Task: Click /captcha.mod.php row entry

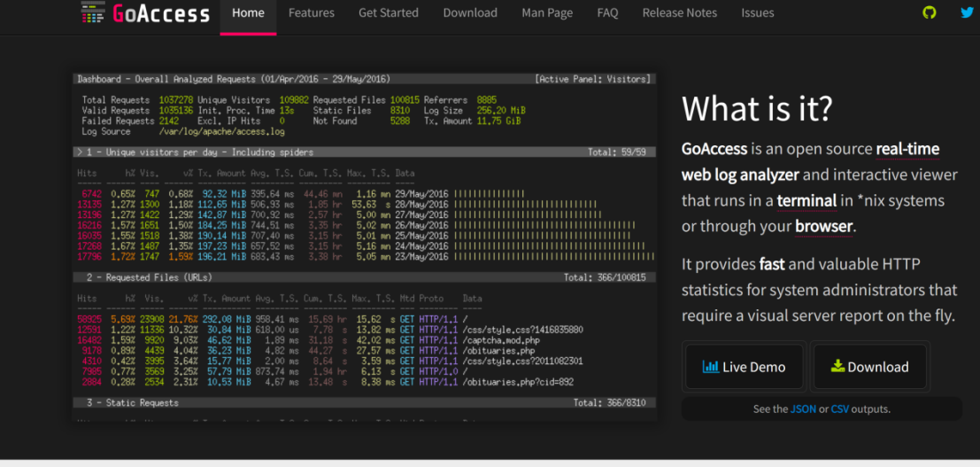Action: click(x=499, y=340)
